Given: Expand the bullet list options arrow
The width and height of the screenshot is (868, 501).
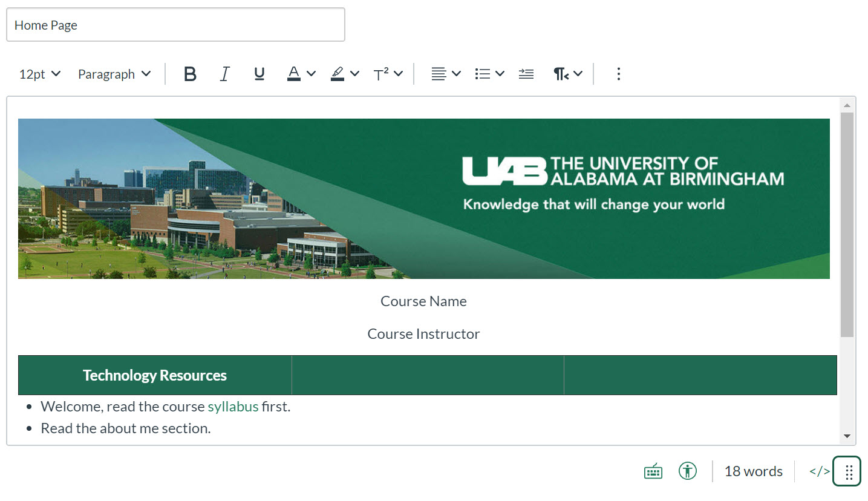Looking at the screenshot, I should click(500, 74).
